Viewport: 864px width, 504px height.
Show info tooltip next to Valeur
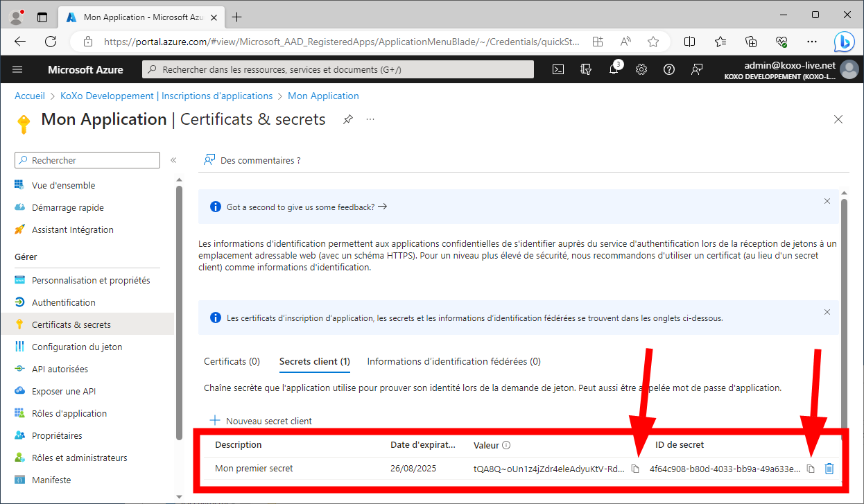tap(506, 445)
